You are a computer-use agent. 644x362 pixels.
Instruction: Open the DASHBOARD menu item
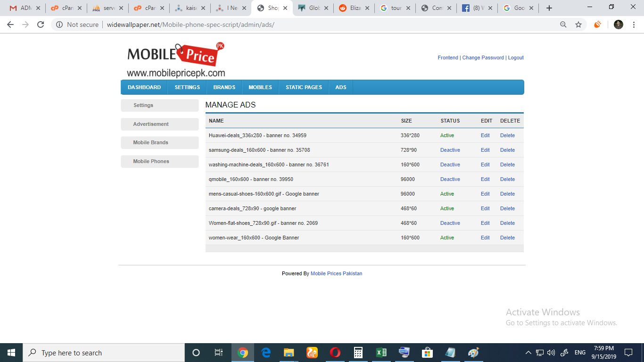(x=144, y=87)
